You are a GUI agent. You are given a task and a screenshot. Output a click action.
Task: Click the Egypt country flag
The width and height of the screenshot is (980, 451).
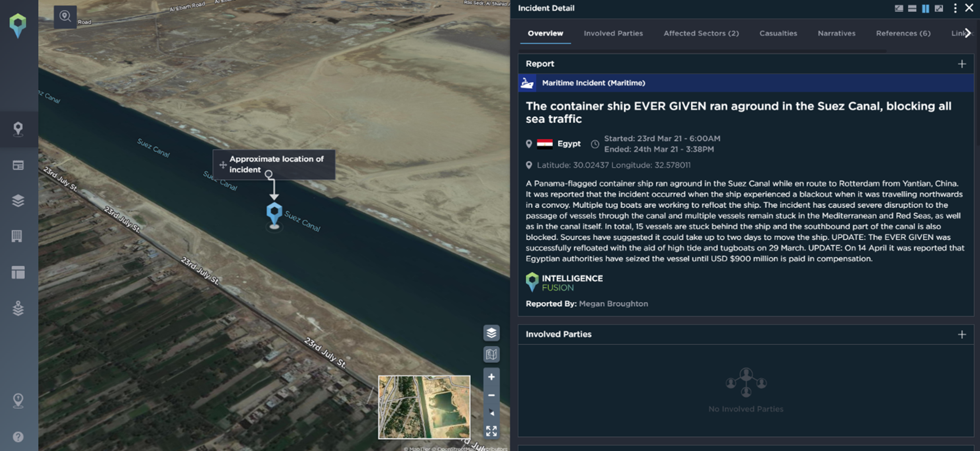click(x=545, y=144)
